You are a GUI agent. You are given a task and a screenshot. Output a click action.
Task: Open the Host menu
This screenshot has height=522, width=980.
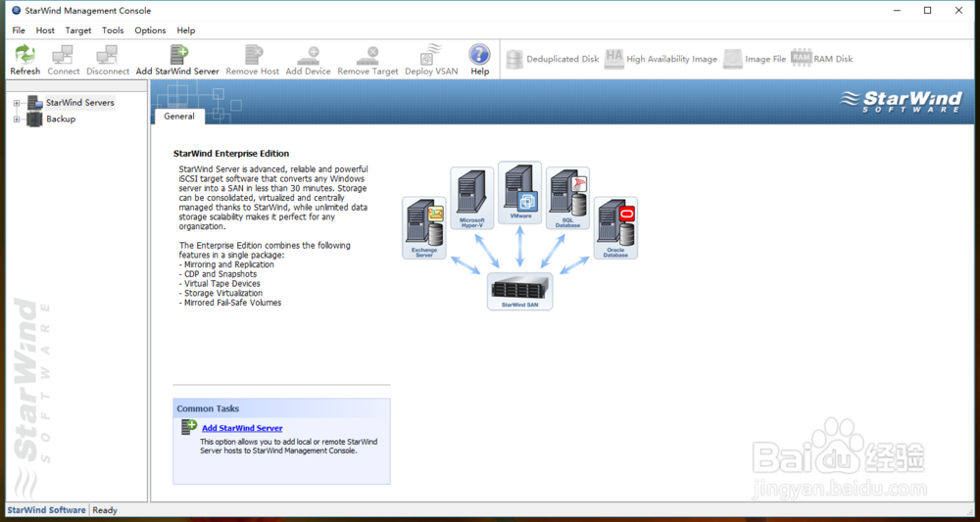(45, 30)
